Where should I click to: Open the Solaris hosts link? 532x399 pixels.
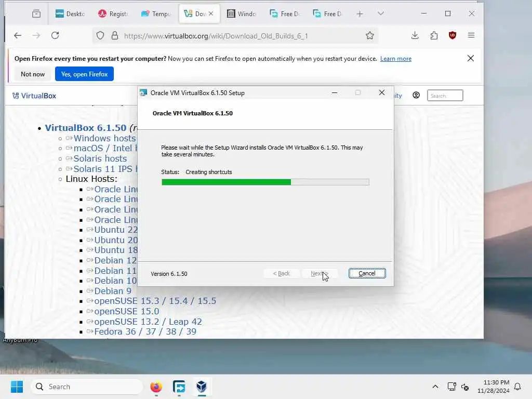pyautogui.click(x=100, y=158)
